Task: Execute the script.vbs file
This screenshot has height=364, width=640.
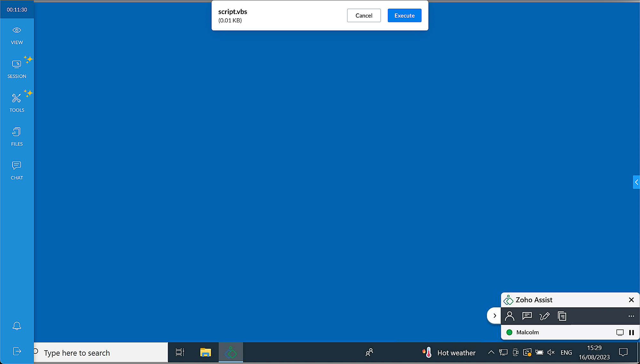Action: [x=404, y=15]
